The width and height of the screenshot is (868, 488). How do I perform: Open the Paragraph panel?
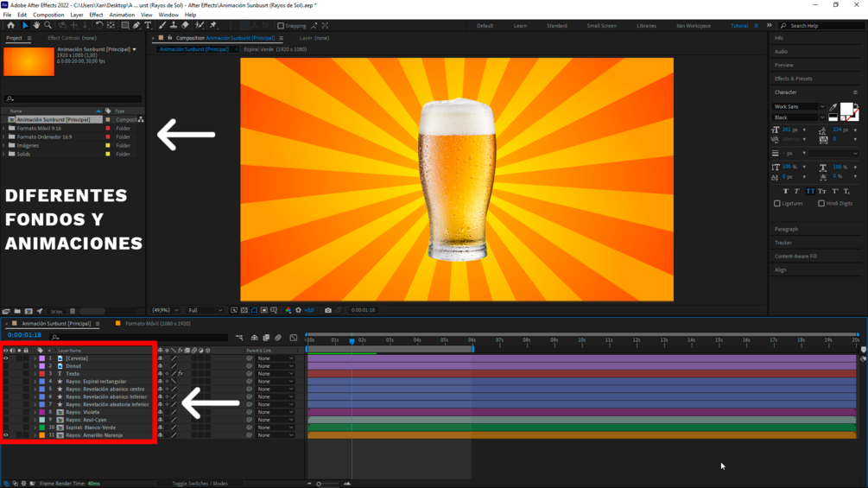pyautogui.click(x=786, y=229)
